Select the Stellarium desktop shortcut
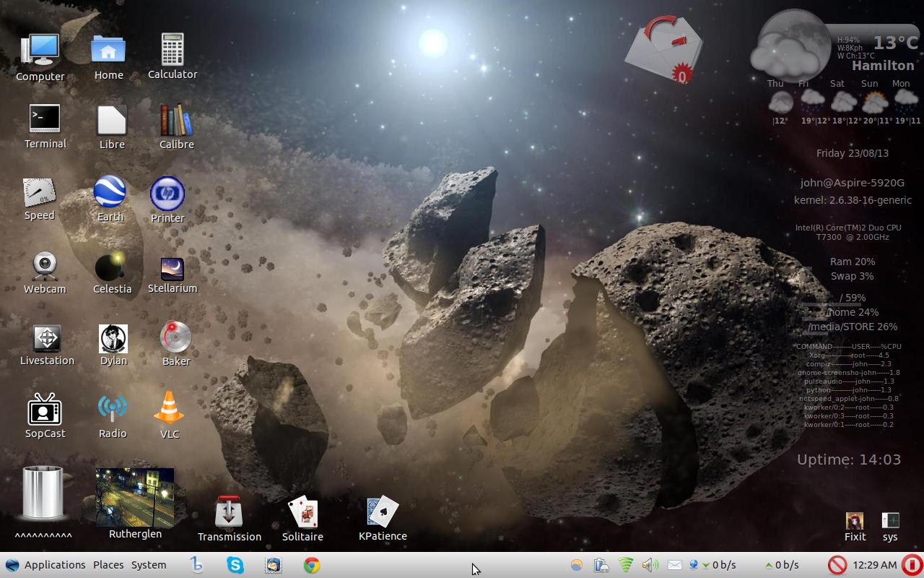 pyautogui.click(x=173, y=269)
